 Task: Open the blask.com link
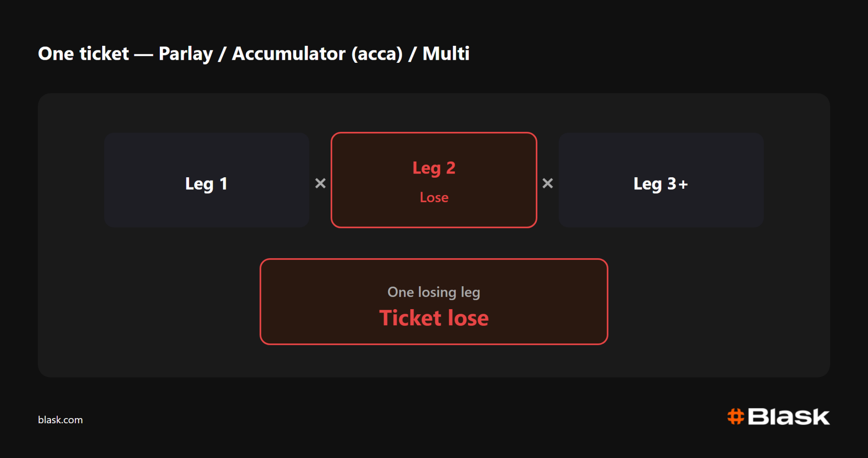pyautogui.click(x=60, y=420)
